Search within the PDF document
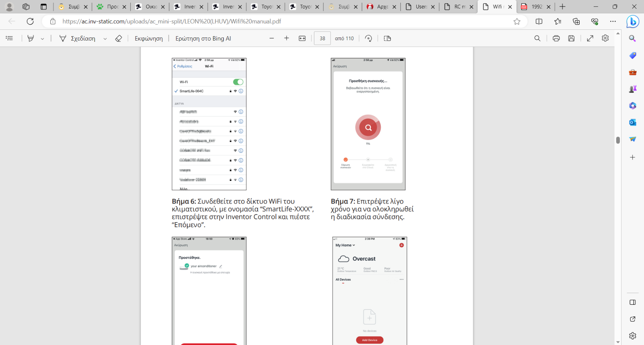644x345 pixels. point(537,38)
